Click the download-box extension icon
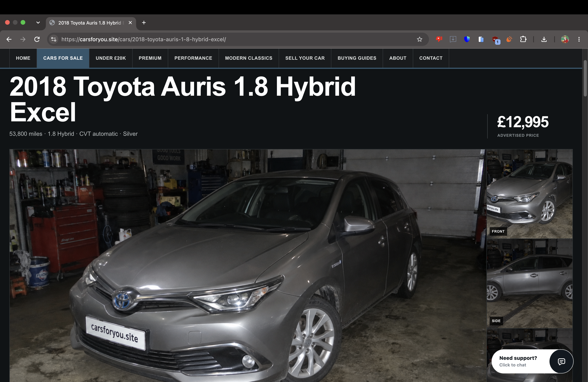Image resolution: width=588 pixels, height=382 pixels. (x=453, y=39)
